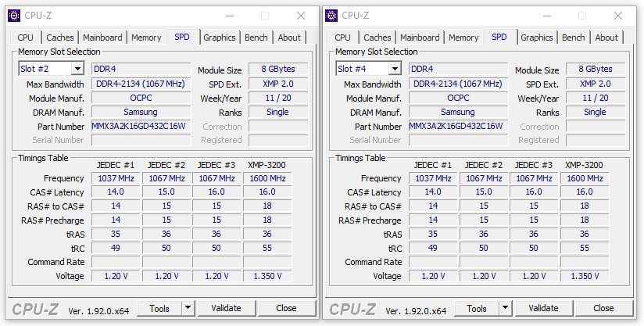
Task: Click Validate in the right window
Action: coord(543,308)
